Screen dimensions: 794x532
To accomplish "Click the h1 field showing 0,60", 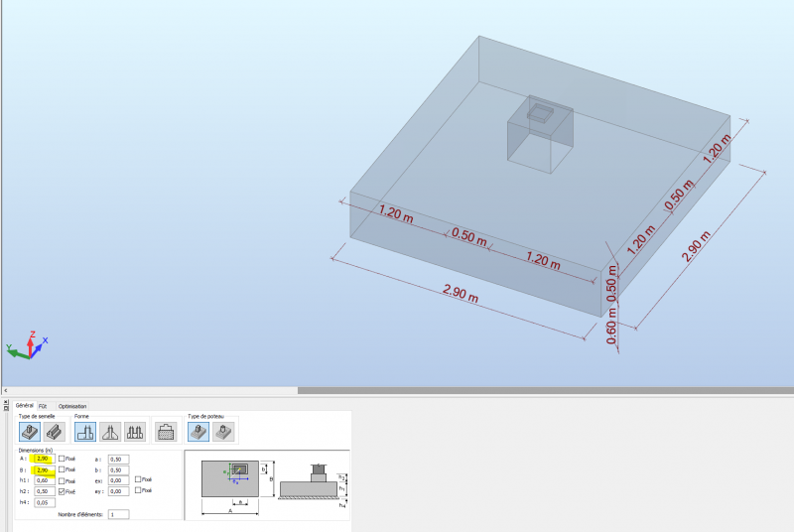I will [45, 480].
